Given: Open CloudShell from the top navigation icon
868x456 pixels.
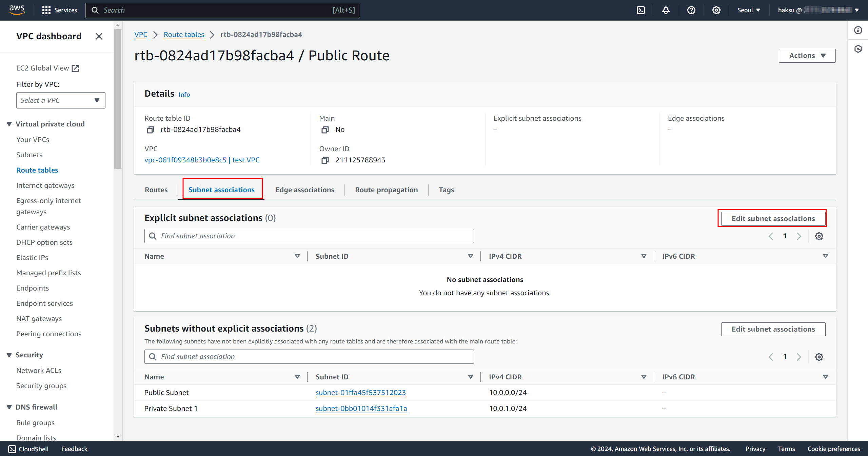Looking at the screenshot, I should coord(640,10).
